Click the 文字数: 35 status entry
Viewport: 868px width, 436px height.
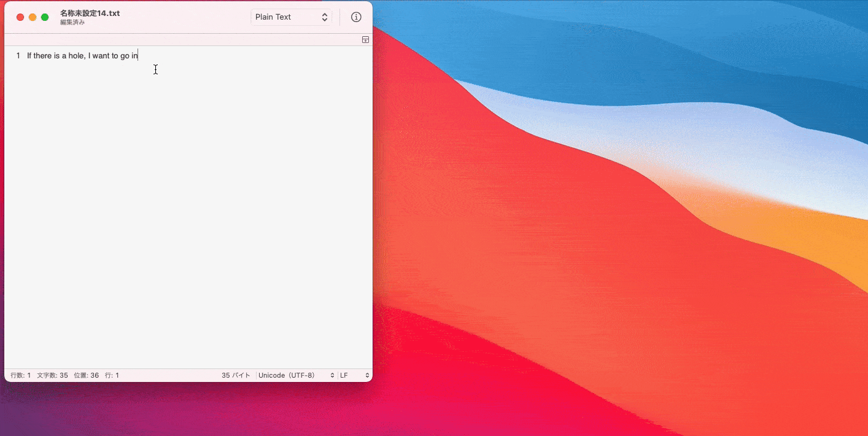pyautogui.click(x=52, y=375)
